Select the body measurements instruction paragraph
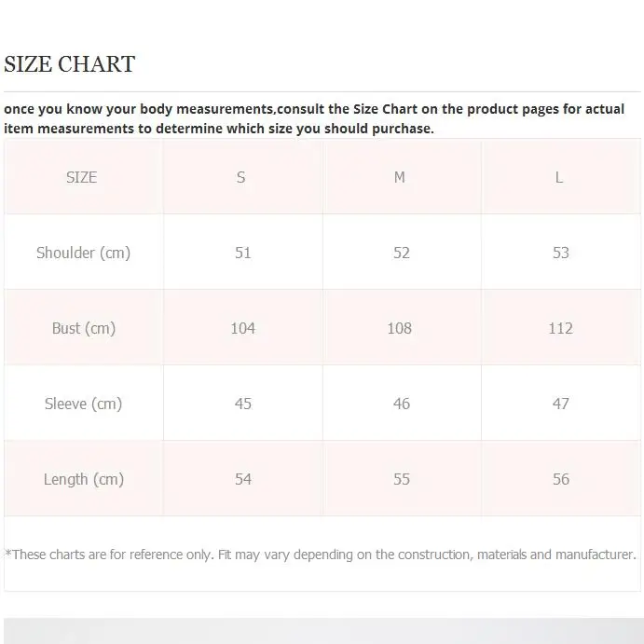 [x=314, y=118]
